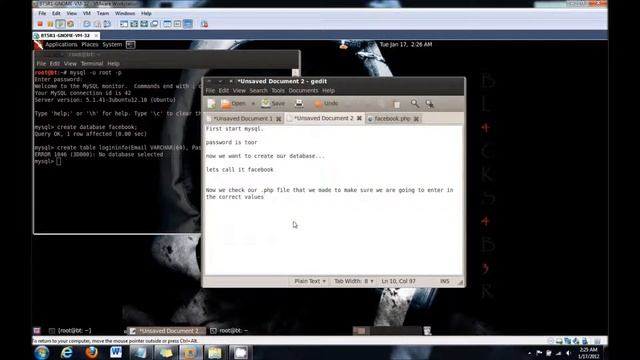Switch to the Unsaved Document 1 tab

coord(243,118)
